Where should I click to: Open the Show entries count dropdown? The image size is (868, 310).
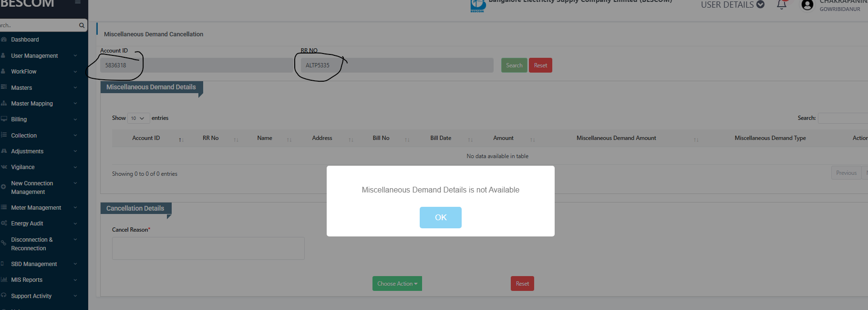tap(138, 118)
